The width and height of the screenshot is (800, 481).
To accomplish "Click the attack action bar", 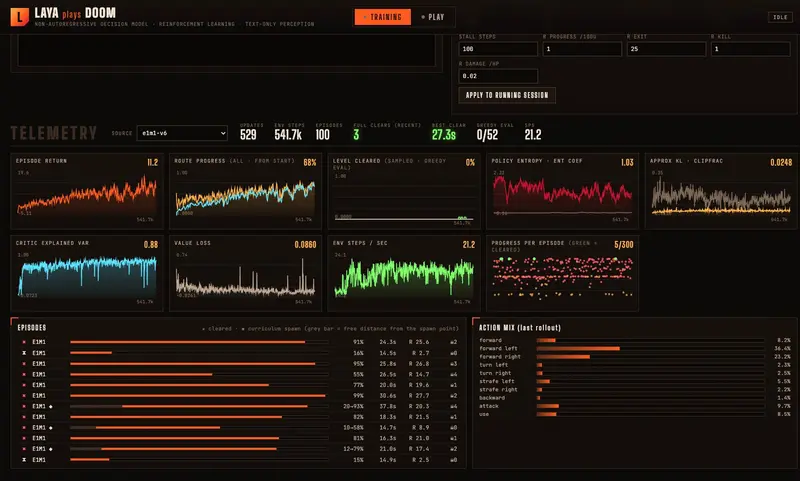I will click(x=651, y=406).
